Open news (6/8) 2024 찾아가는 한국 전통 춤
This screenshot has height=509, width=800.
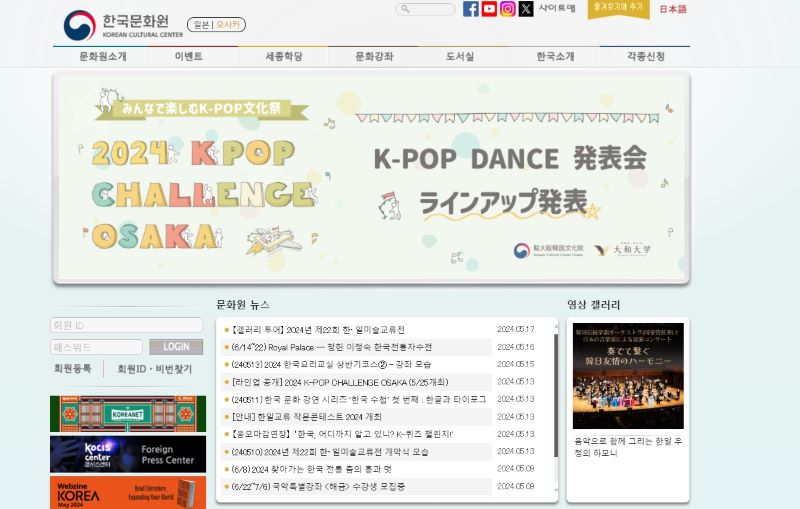click(x=311, y=469)
